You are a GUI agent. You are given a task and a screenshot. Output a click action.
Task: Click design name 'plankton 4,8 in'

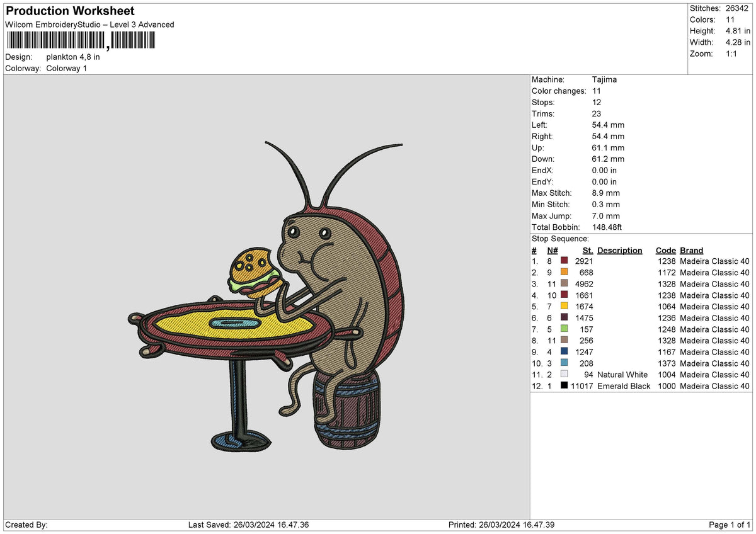pos(73,57)
